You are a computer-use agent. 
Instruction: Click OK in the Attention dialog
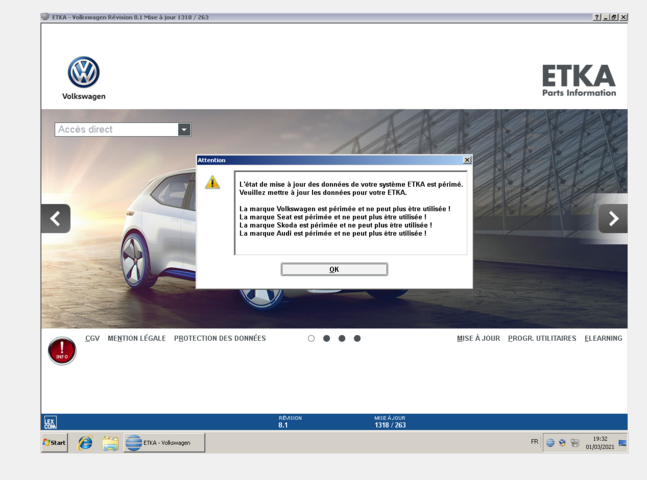click(334, 269)
